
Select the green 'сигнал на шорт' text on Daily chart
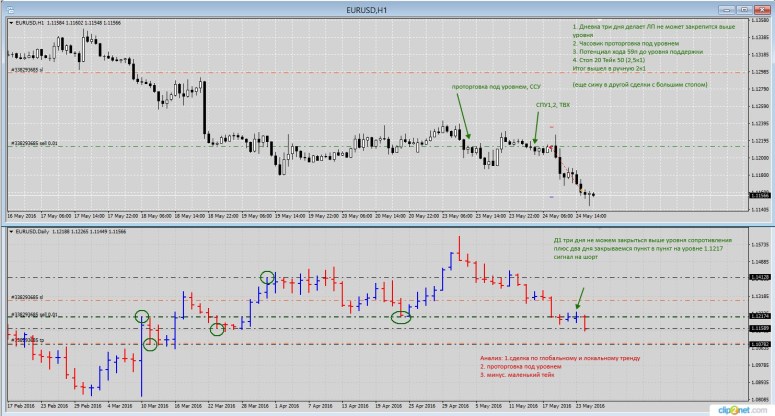pos(575,257)
